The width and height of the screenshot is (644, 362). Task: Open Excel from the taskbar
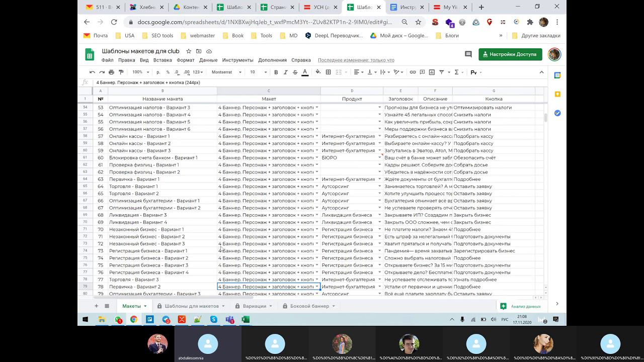pyautogui.click(x=246, y=319)
